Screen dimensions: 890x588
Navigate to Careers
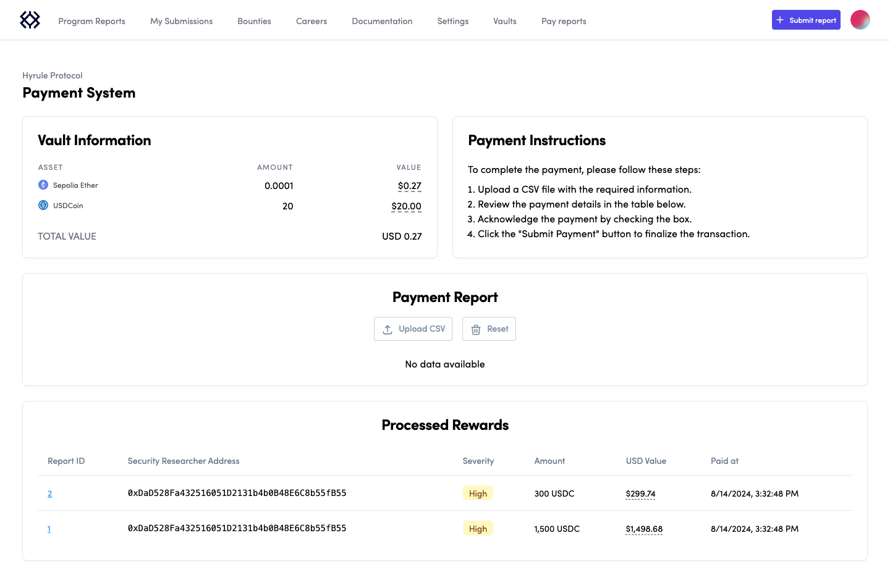coord(311,21)
